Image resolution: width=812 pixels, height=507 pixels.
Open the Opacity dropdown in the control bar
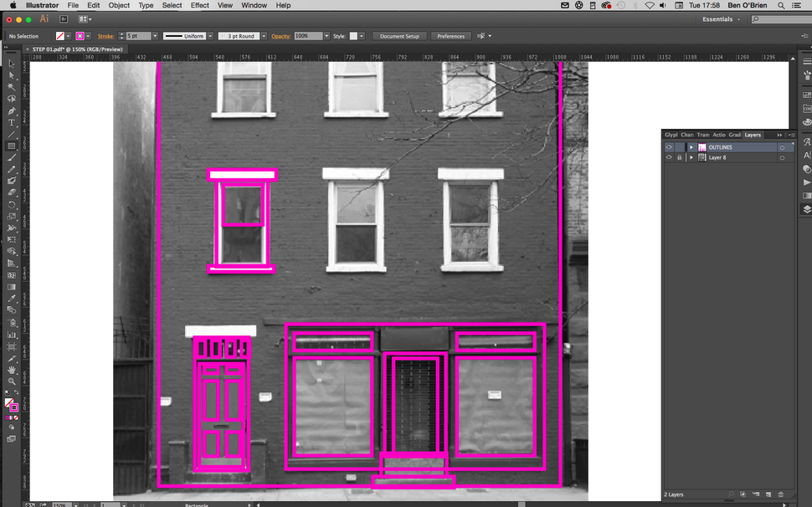[326, 36]
